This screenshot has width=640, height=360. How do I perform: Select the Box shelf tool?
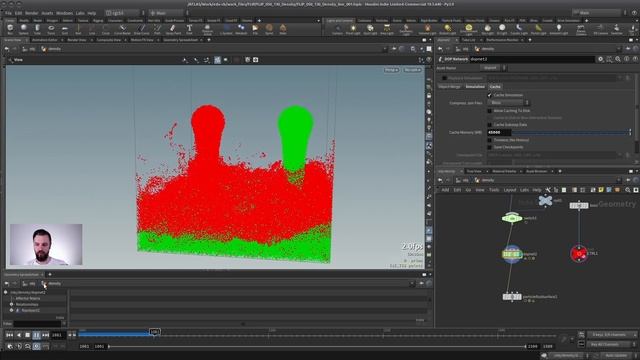(x=10, y=29)
